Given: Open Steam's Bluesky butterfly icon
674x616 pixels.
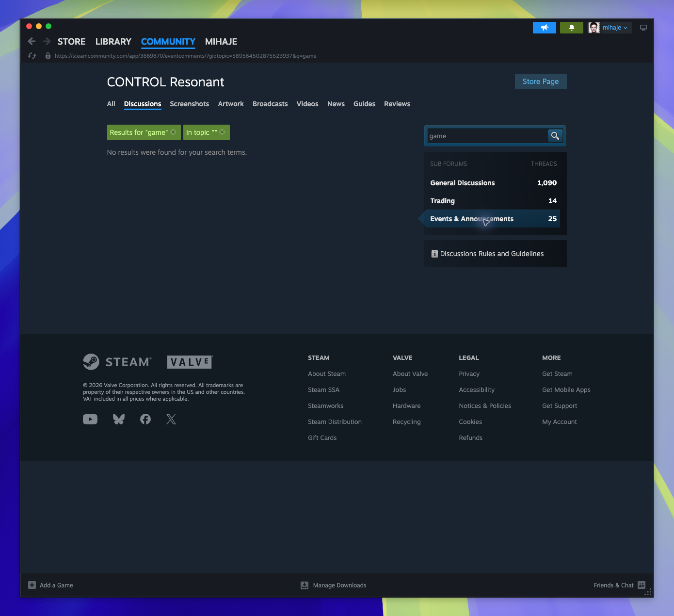Looking at the screenshot, I should 119,419.
